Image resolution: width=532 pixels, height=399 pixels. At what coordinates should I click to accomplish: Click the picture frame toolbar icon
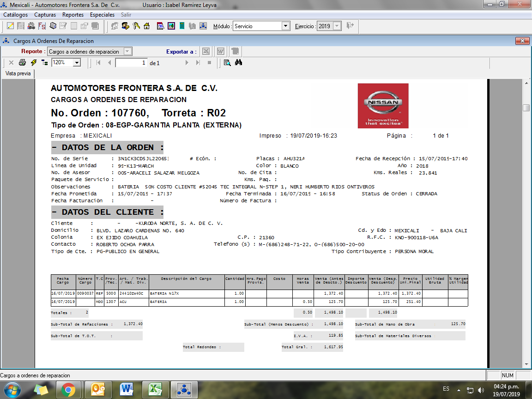pos(171,26)
